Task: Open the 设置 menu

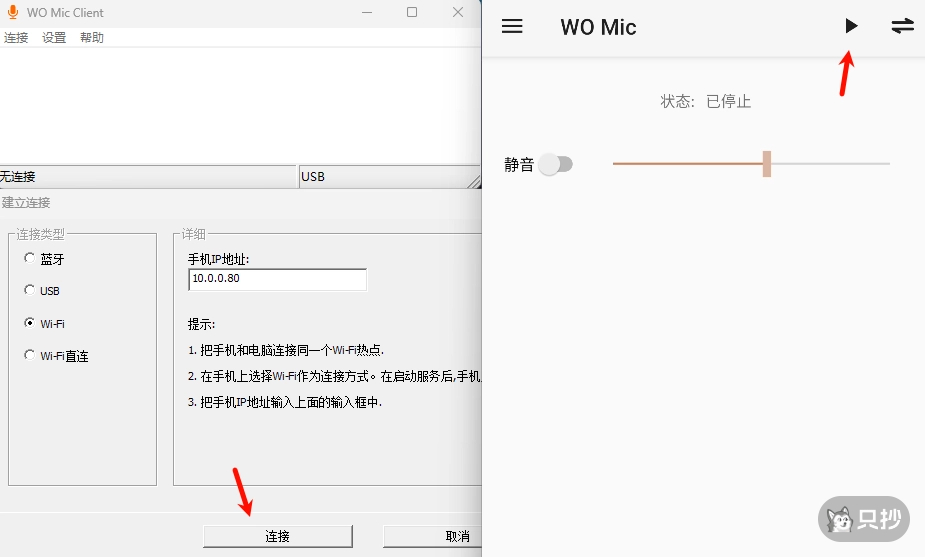Action: pyautogui.click(x=54, y=38)
